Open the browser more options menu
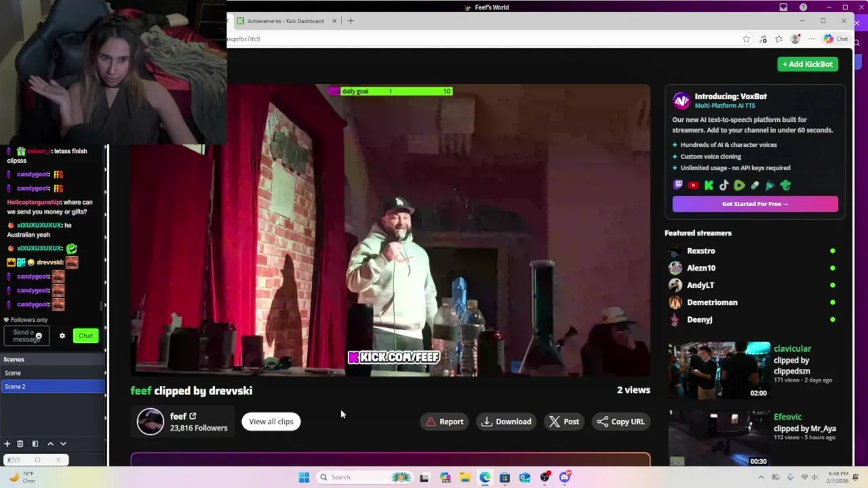The image size is (868, 488). click(811, 39)
